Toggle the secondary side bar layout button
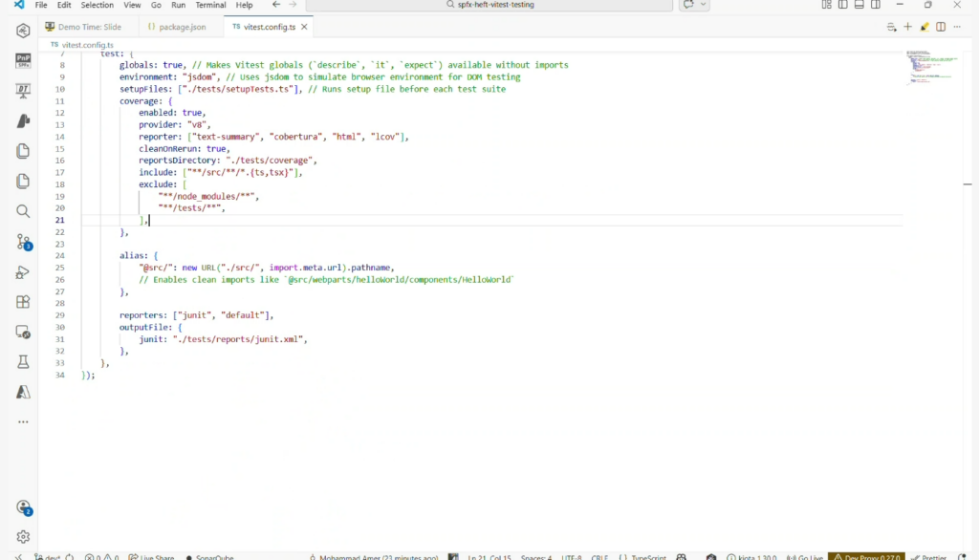This screenshot has height=560, width=979. coord(876,5)
